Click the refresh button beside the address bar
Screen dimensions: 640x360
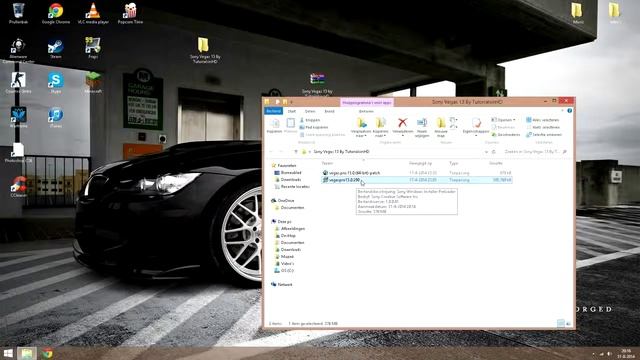tap(493, 152)
